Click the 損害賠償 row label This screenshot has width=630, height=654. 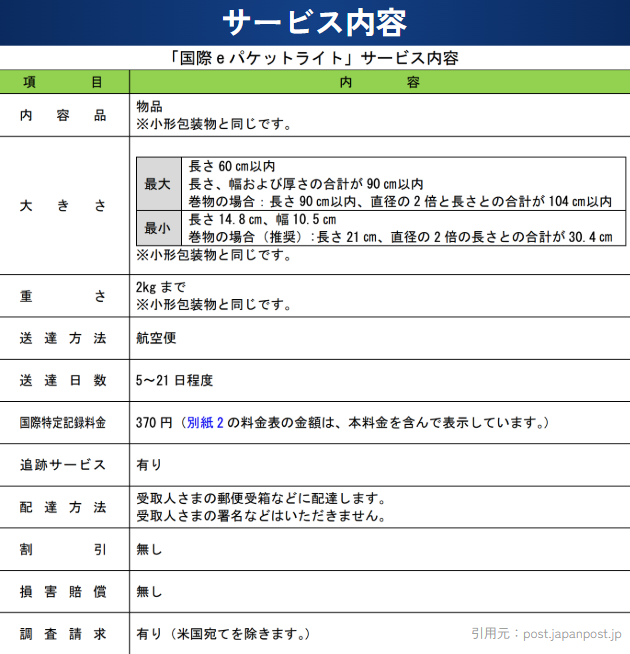point(63,591)
